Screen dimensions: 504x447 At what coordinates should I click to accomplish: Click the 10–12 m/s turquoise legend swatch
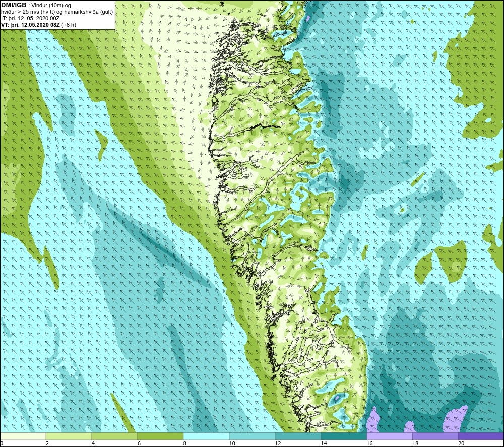pos(252,436)
